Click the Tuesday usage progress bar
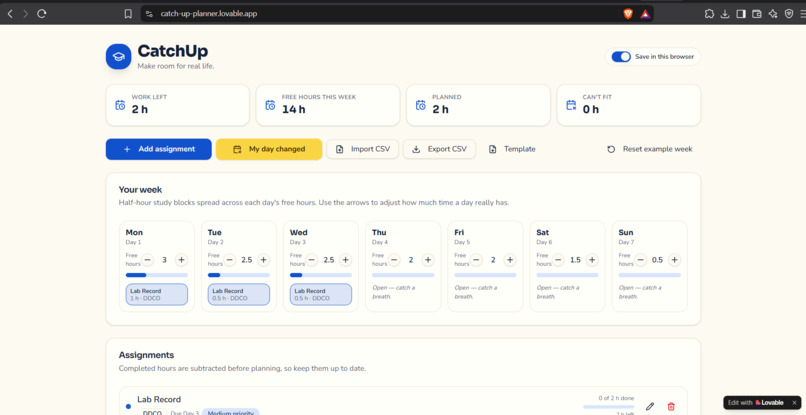Viewport: 806px width, 415px height. point(239,275)
